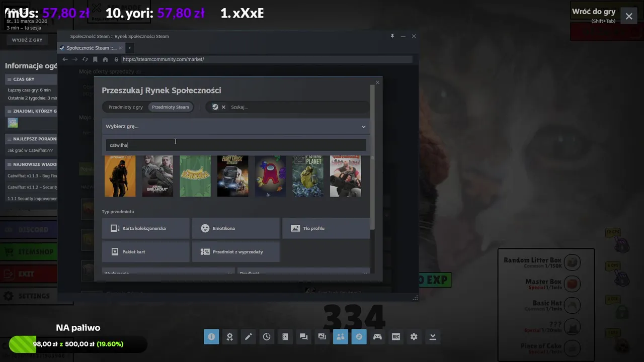Toggle the friends list icon in overlay toolbar

coord(341,337)
